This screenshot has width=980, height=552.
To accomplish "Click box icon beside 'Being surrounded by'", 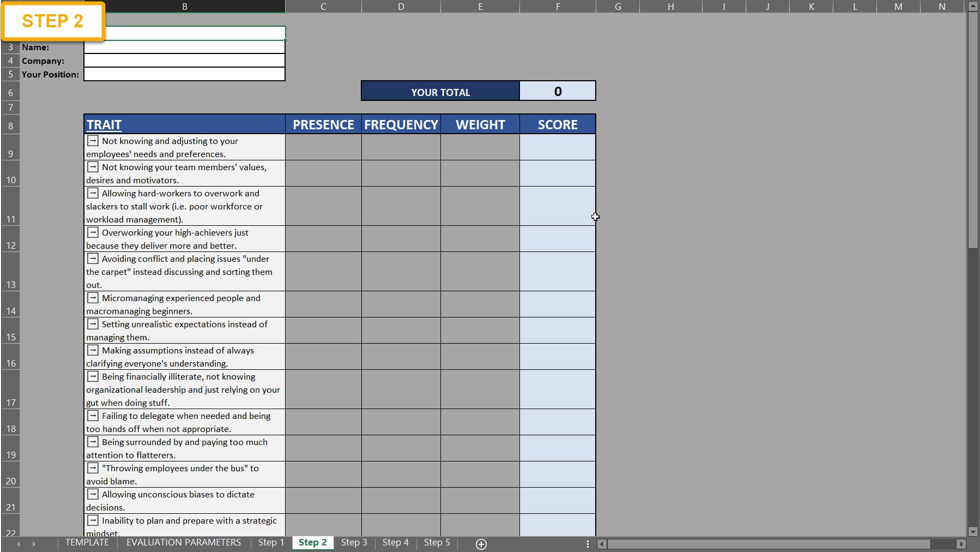I will tap(93, 442).
